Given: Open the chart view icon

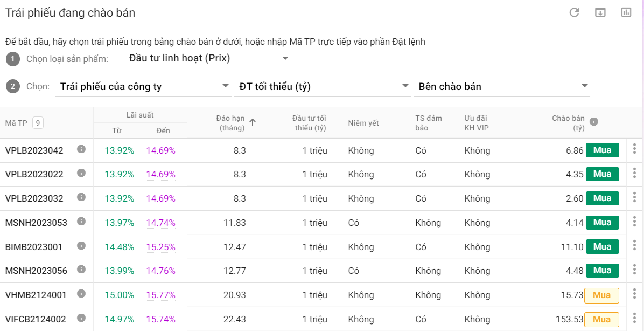Looking at the screenshot, I should click(626, 12).
